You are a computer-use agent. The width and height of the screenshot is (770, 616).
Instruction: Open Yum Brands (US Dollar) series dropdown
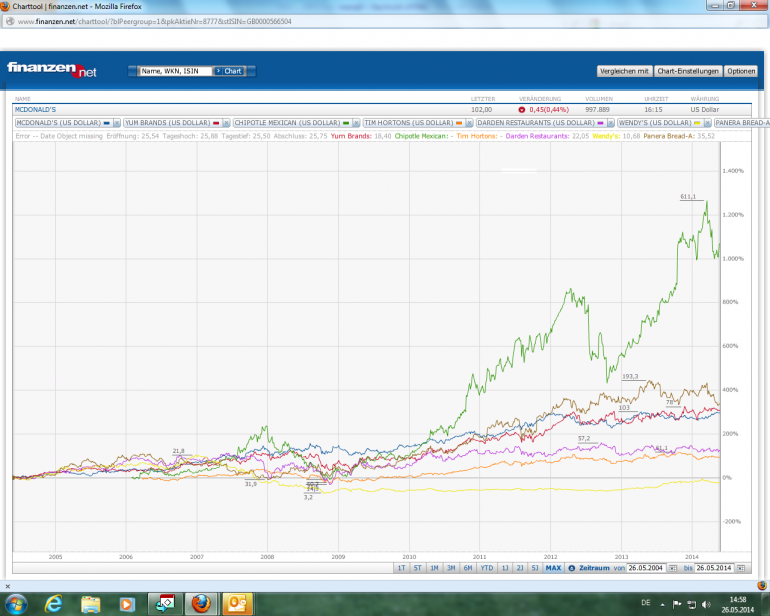click(x=225, y=122)
